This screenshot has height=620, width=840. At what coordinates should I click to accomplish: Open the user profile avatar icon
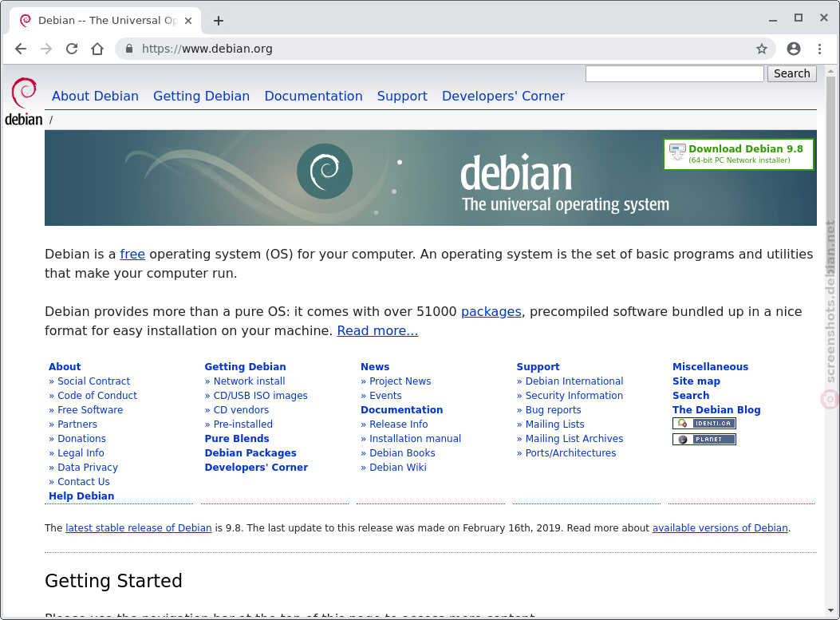tap(794, 49)
